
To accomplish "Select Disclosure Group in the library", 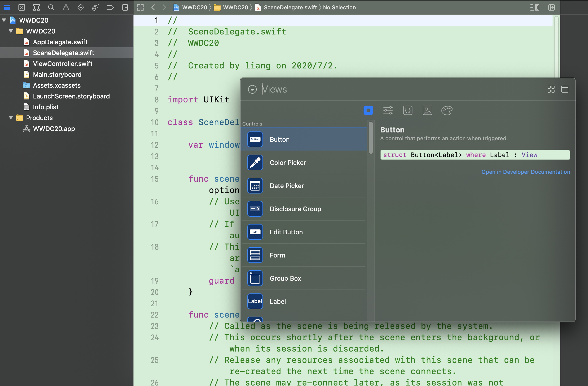I will coord(304,209).
